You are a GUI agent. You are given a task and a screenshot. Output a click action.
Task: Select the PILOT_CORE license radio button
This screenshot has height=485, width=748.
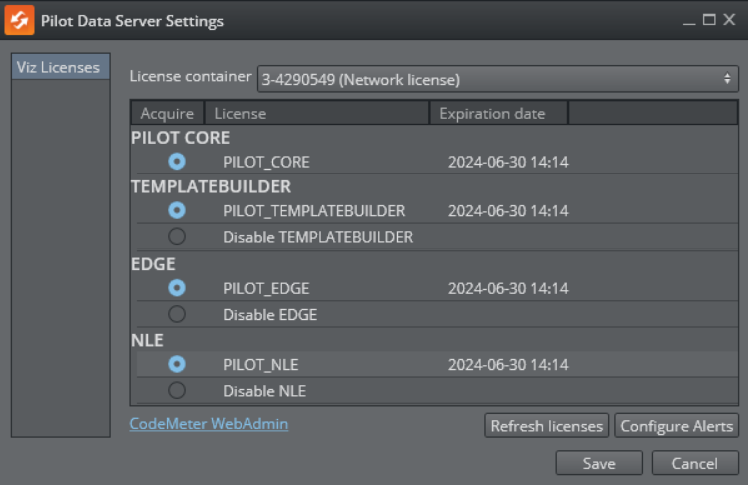click(x=177, y=162)
